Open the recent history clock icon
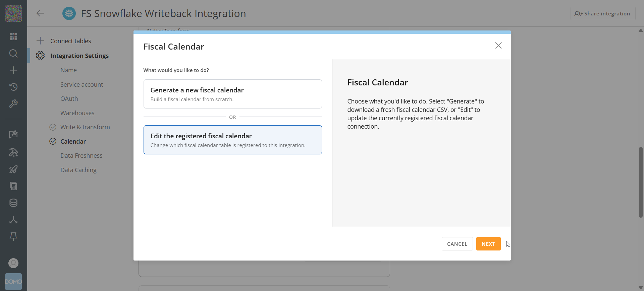This screenshot has width=644, height=291. point(13,87)
